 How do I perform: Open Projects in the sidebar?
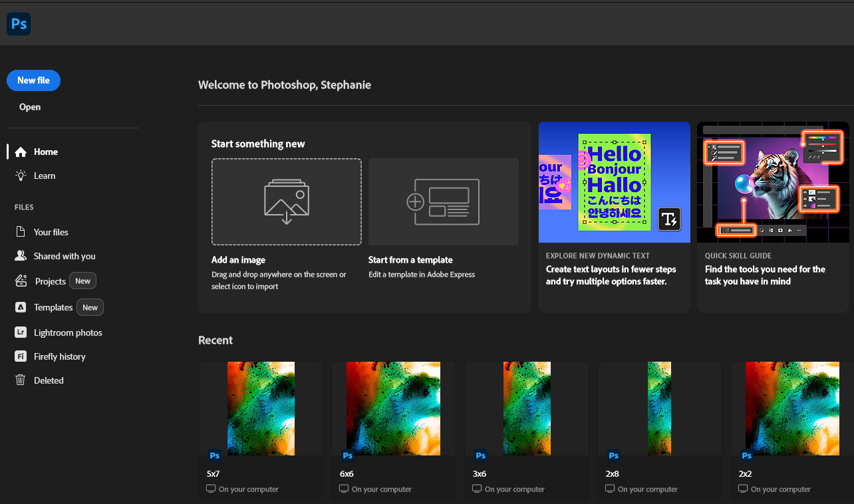(x=50, y=281)
